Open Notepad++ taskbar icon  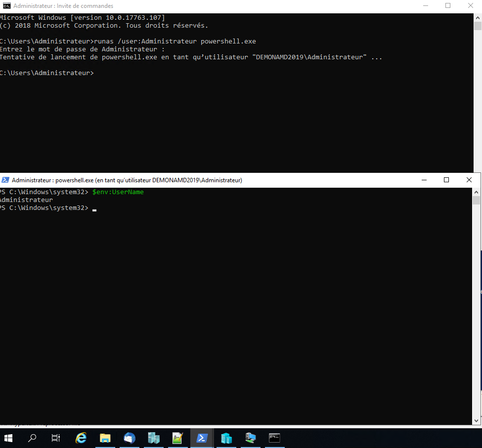coord(177,438)
